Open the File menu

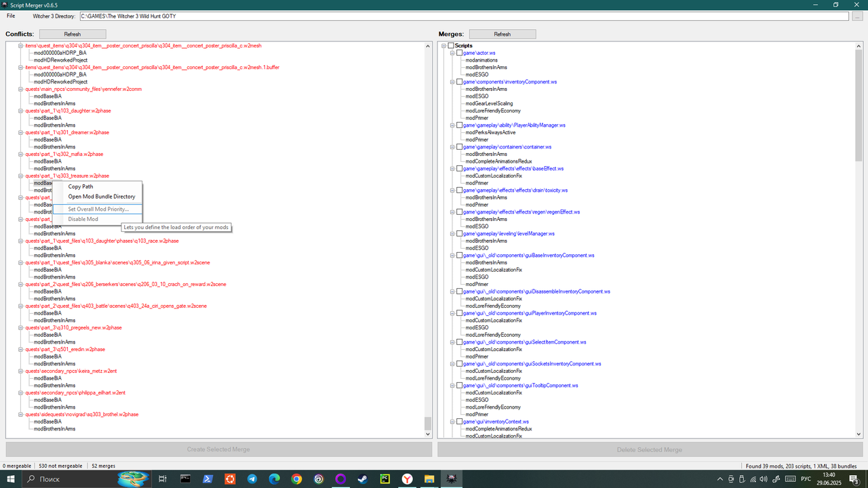tap(11, 16)
